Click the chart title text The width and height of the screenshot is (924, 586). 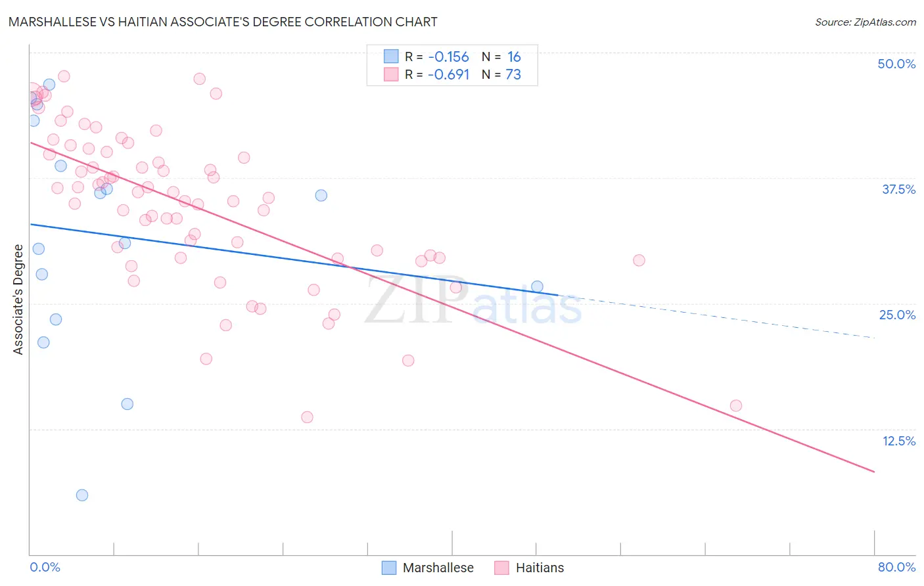[x=223, y=22]
